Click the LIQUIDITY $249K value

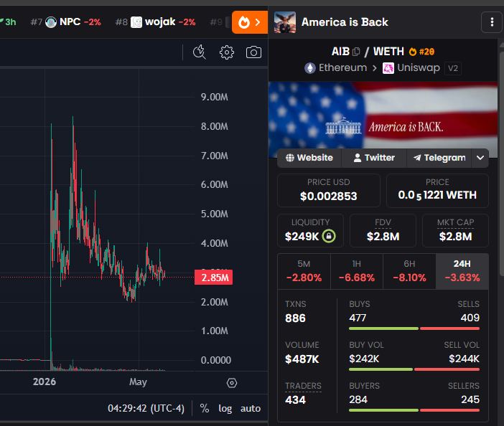pyautogui.click(x=302, y=237)
